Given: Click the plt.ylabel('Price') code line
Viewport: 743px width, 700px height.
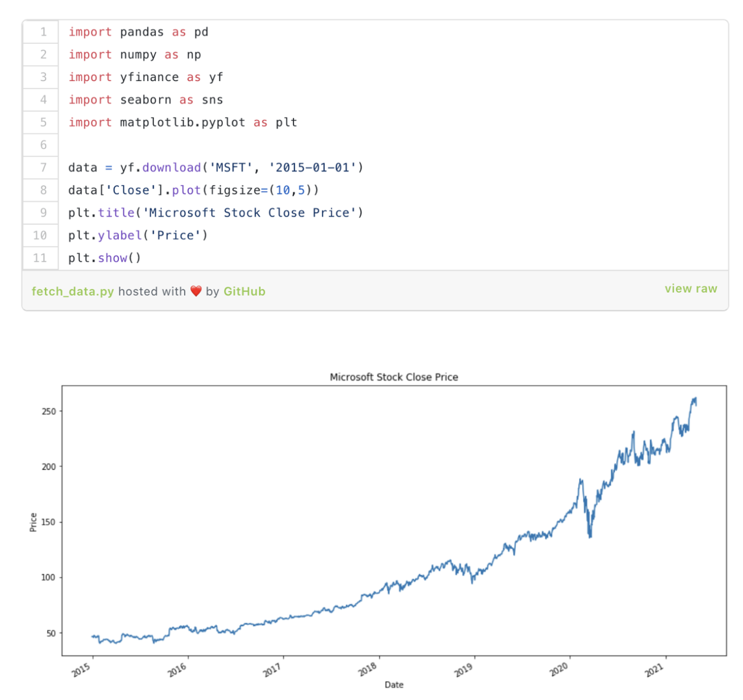Looking at the screenshot, I should [x=138, y=235].
